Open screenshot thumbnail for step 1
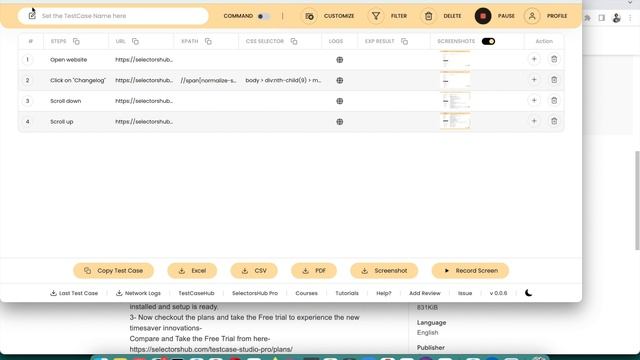The width and height of the screenshot is (640, 360). tap(456, 60)
